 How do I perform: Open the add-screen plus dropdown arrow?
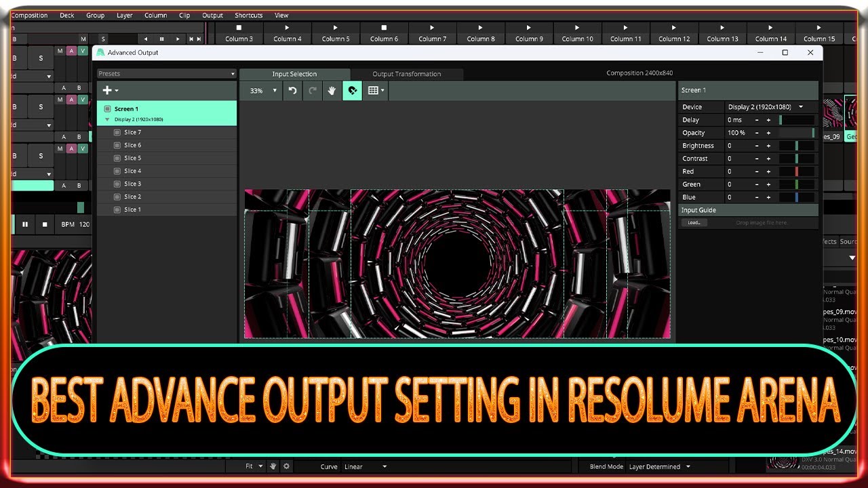click(117, 91)
